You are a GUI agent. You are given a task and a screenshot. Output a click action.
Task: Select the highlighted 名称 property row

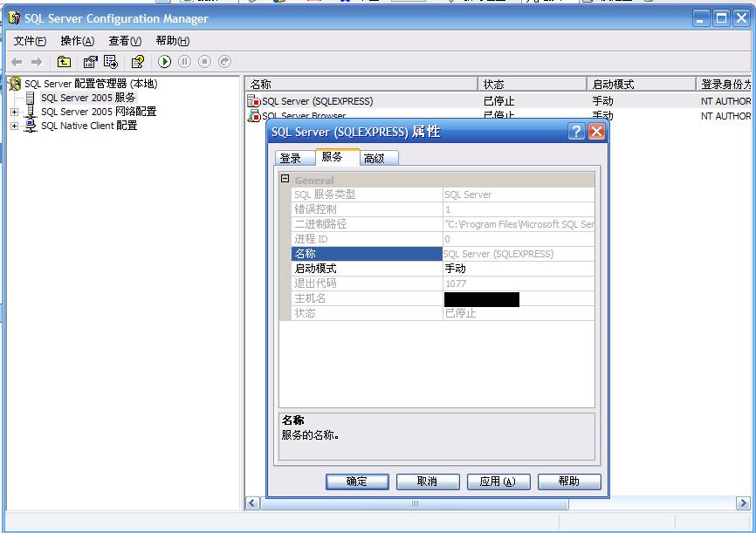443,254
